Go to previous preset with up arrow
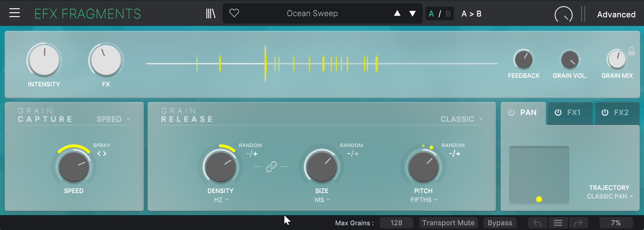The width and height of the screenshot is (644, 230). [x=397, y=13]
